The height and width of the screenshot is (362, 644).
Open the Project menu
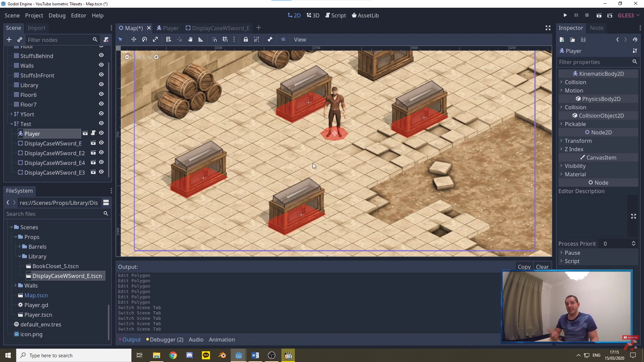pos(34,15)
